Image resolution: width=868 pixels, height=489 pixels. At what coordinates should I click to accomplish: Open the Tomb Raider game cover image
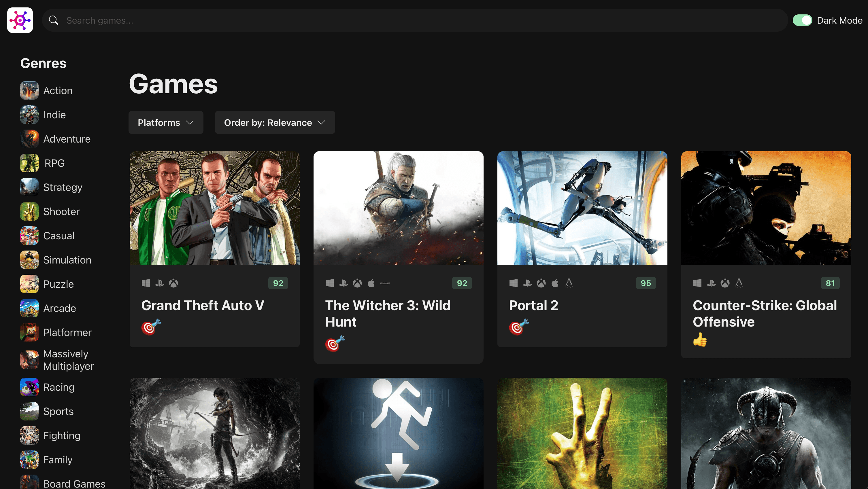214,433
